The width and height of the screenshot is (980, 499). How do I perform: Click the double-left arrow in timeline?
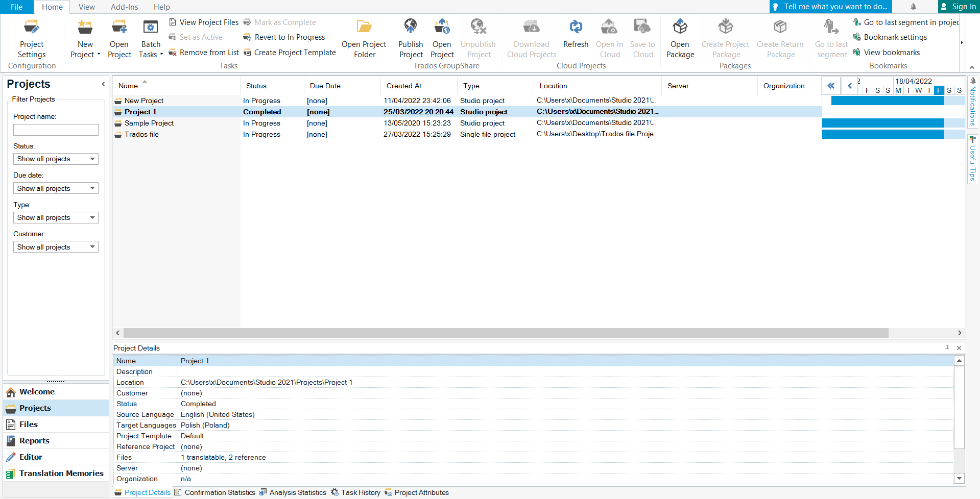click(831, 86)
